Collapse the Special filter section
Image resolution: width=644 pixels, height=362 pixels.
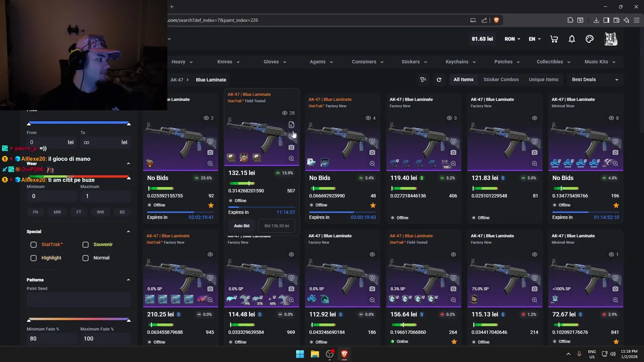[128, 232]
